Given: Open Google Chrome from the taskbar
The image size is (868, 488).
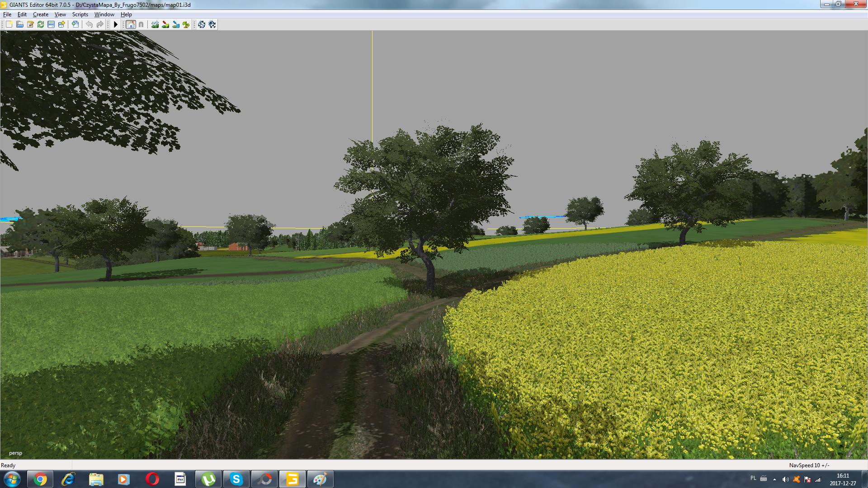Looking at the screenshot, I should (40, 479).
